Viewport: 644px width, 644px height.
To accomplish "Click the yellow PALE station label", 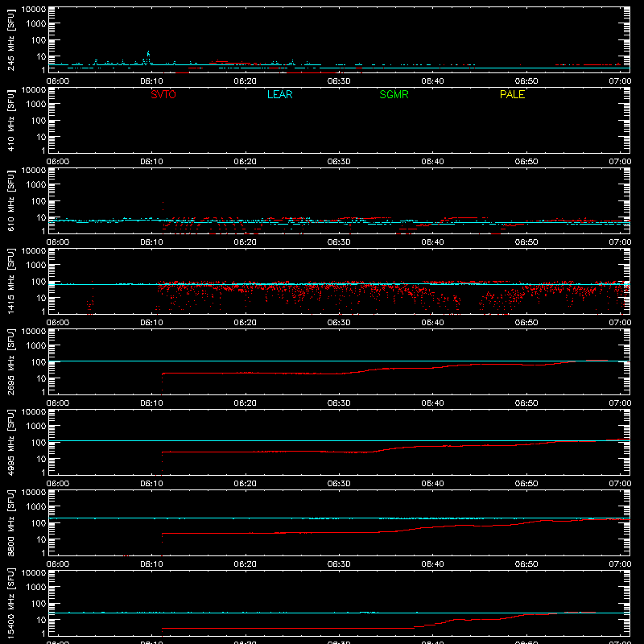I will pyautogui.click(x=512, y=94).
